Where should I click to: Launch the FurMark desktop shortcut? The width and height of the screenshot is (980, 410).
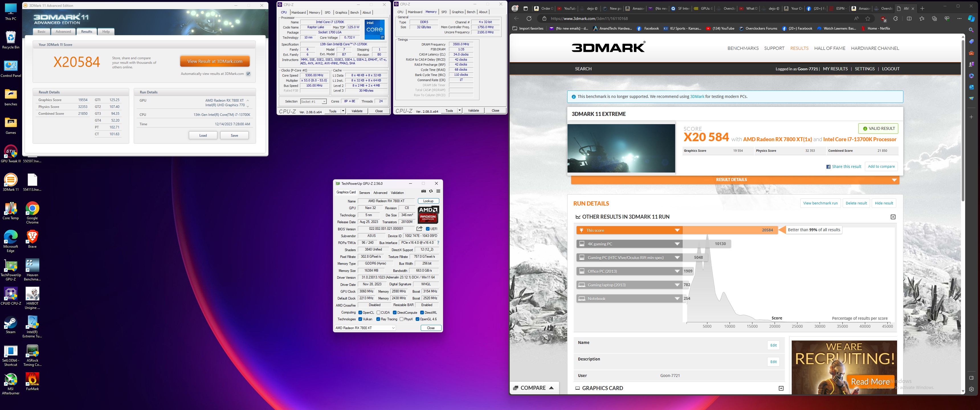pyautogui.click(x=32, y=382)
